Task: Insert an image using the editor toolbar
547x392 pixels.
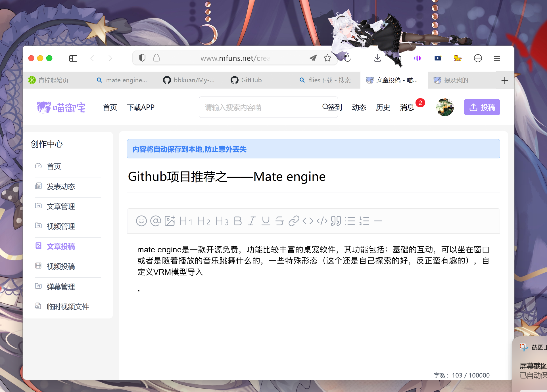Action: tap(170, 221)
